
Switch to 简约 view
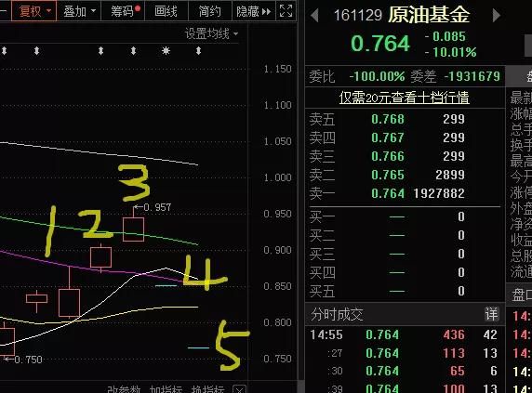click(209, 11)
